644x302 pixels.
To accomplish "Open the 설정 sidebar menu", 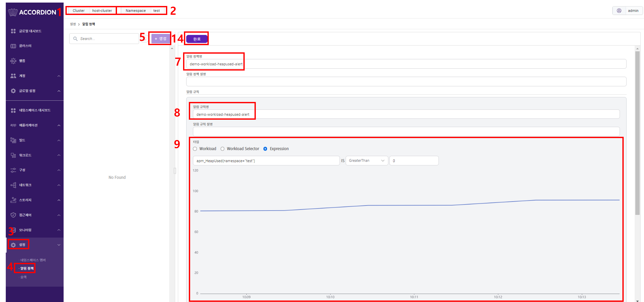I will click(x=34, y=245).
